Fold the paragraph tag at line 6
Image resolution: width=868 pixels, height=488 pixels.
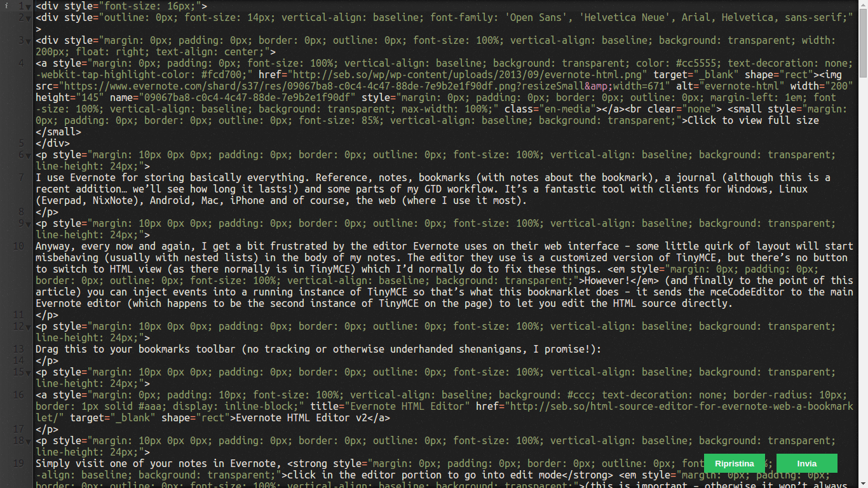(29, 155)
